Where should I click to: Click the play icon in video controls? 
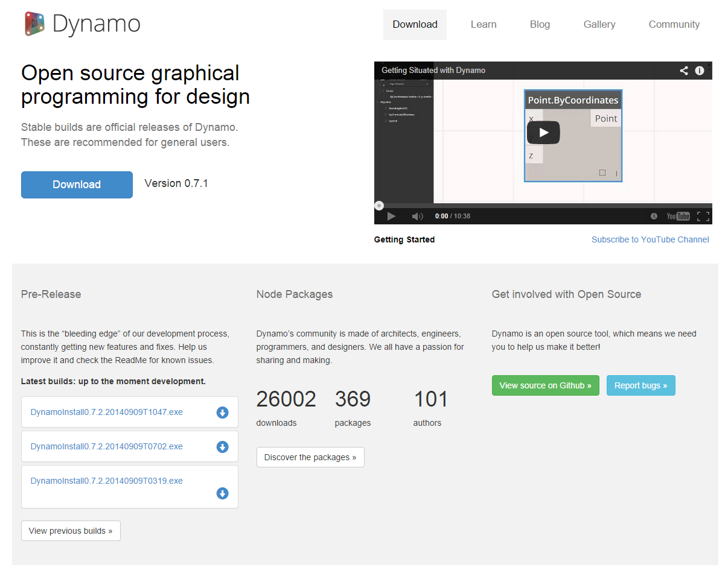[391, 216]
